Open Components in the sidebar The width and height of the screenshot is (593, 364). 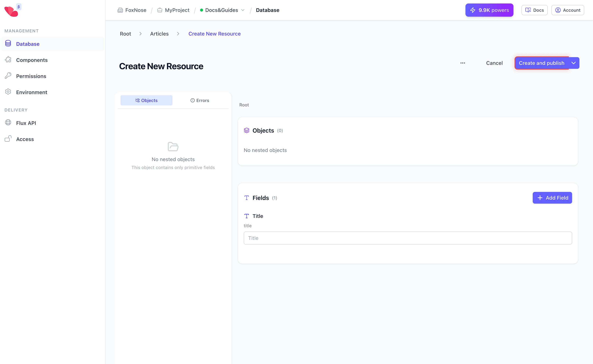pyautogui.click(x=53, y=60)
